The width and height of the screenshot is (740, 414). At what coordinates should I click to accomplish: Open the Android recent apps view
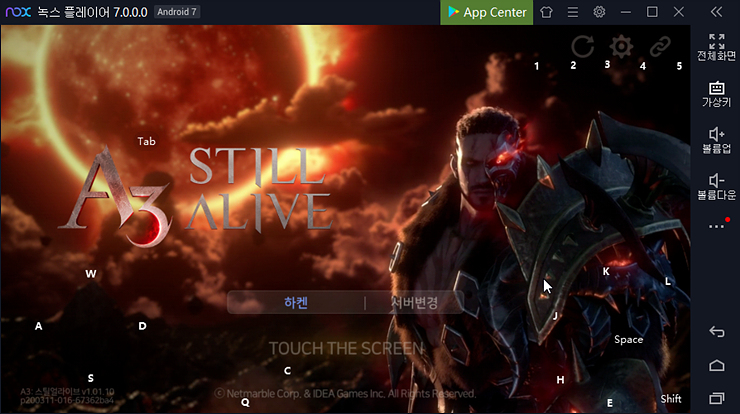tap(716, 398)
